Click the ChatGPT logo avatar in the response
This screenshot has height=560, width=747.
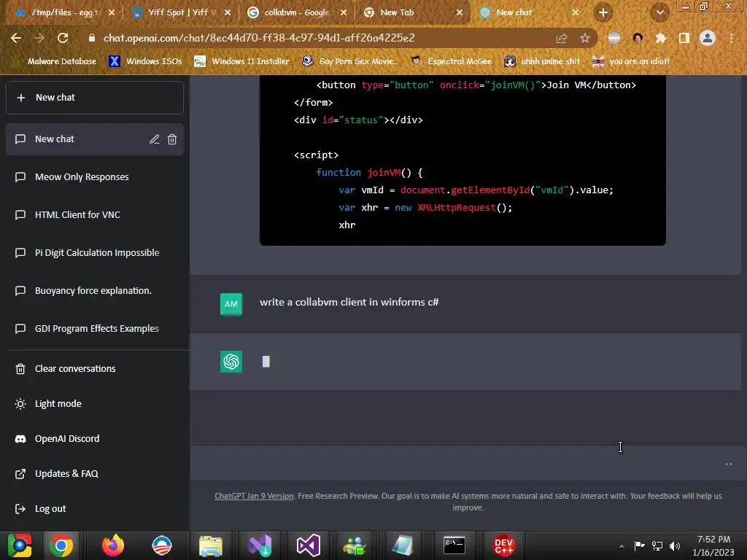pyautogui.click(x=231, y=362)
